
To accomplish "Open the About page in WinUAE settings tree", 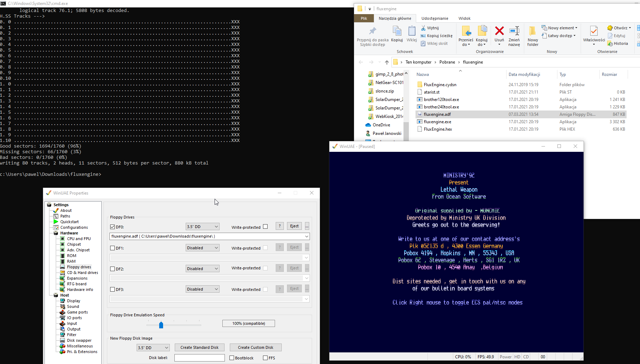I will point(66,210).
